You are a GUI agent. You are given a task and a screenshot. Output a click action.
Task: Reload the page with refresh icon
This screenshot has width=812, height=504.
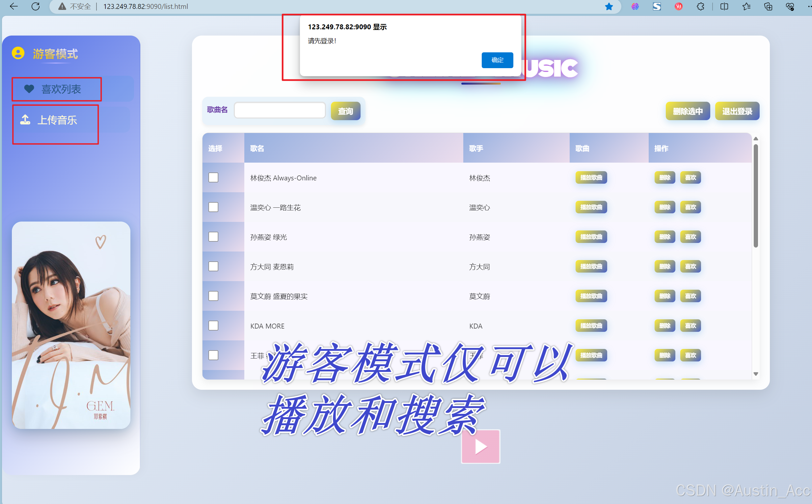pyautogui.click(x=35, y=6)
